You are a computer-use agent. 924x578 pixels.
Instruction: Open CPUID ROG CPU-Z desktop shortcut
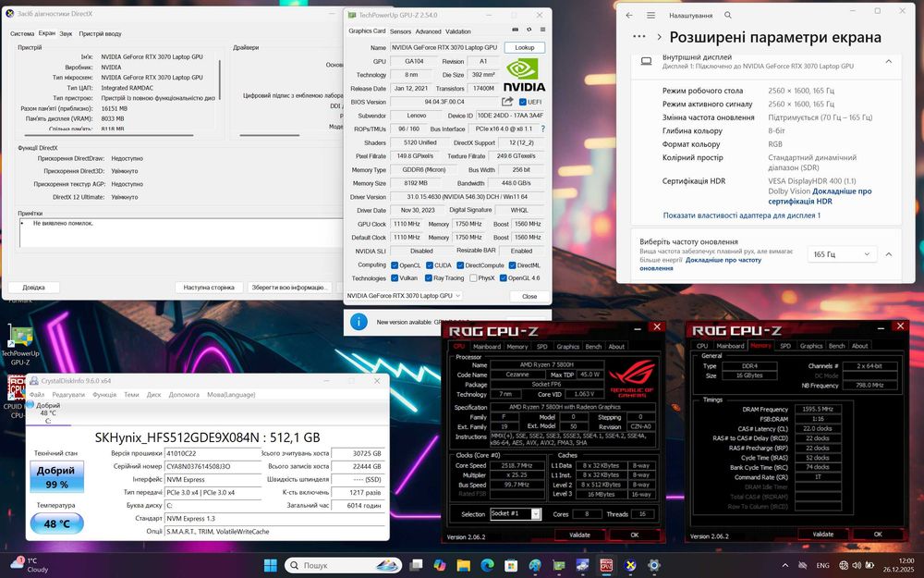(16, 398)
